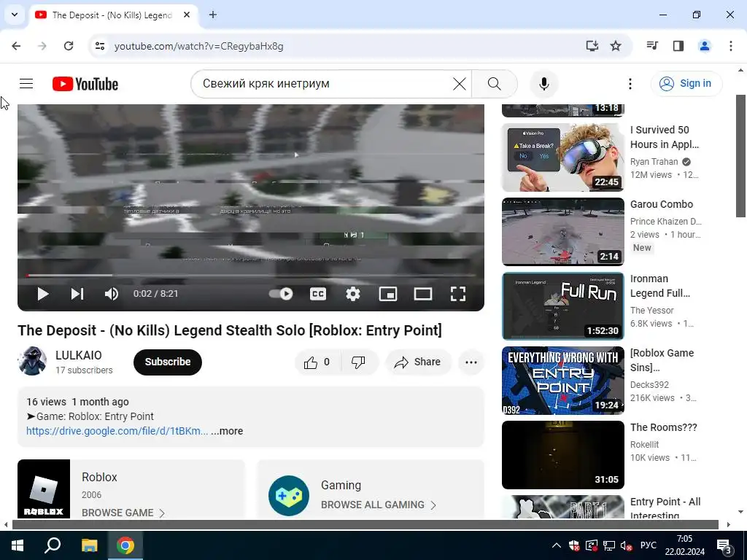Screen dimensions: 747x560
Task: Open Windows taskbar search
Action: point(53,545)
